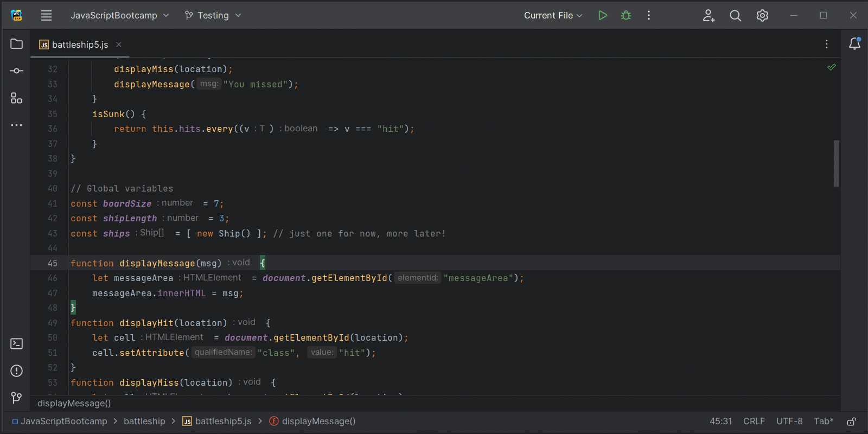Change UTF-8 file encoding

(789, 421)
